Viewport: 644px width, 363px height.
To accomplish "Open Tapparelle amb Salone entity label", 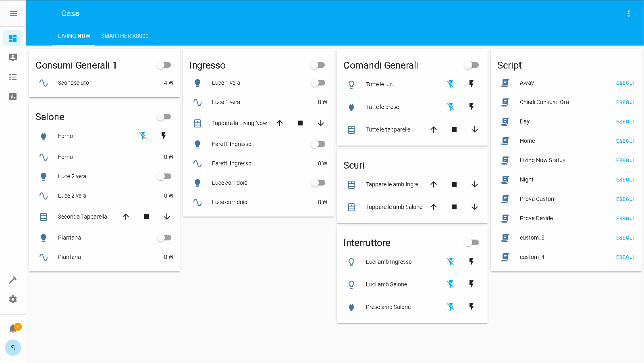I will point(394,207).
